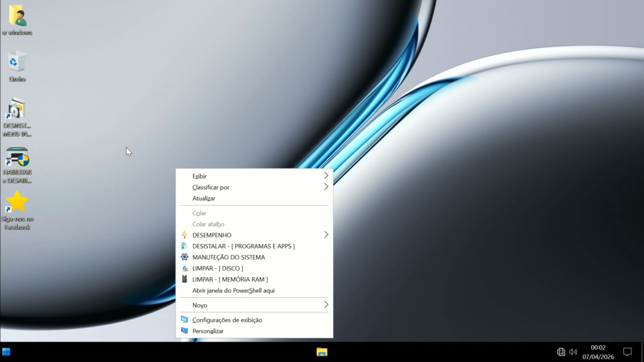Viewport: 644px width, 362px height.
Task: Click LIMPAR - [ MEMÓRIA RAM ] entry
Action: (x=230, y=280)
